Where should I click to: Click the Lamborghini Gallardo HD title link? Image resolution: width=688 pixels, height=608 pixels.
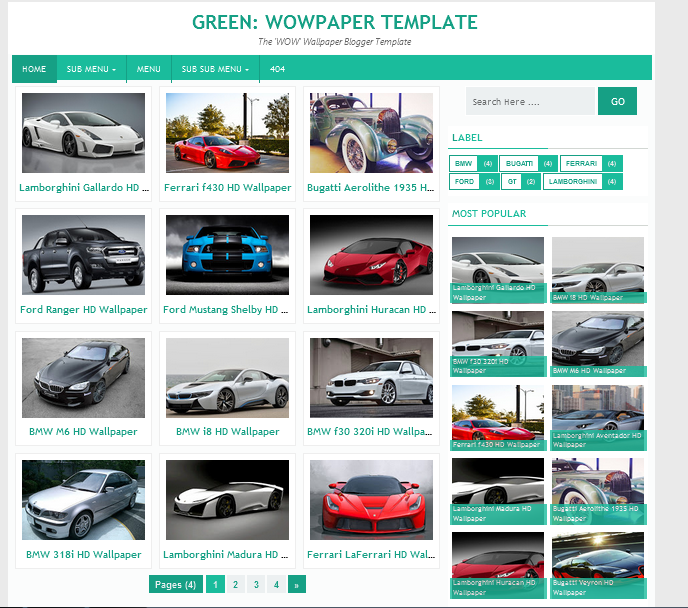[x=84, y=188]
